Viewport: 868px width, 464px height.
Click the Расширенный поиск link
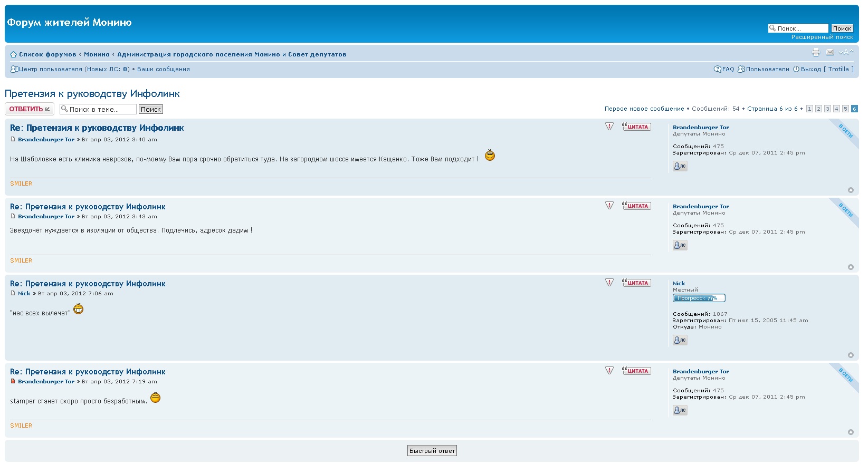coord(822,37)
